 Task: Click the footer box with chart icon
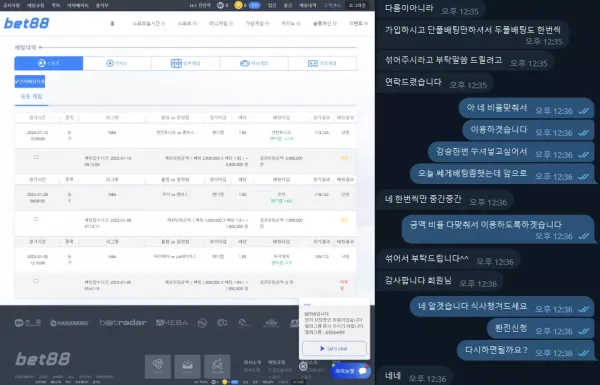(x=217, y=366)
